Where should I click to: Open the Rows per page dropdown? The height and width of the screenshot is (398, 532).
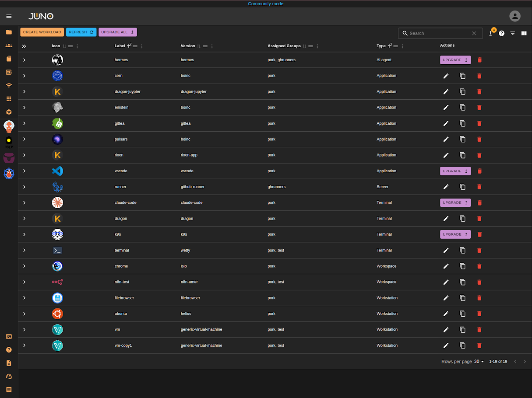[x=479, y=362]
